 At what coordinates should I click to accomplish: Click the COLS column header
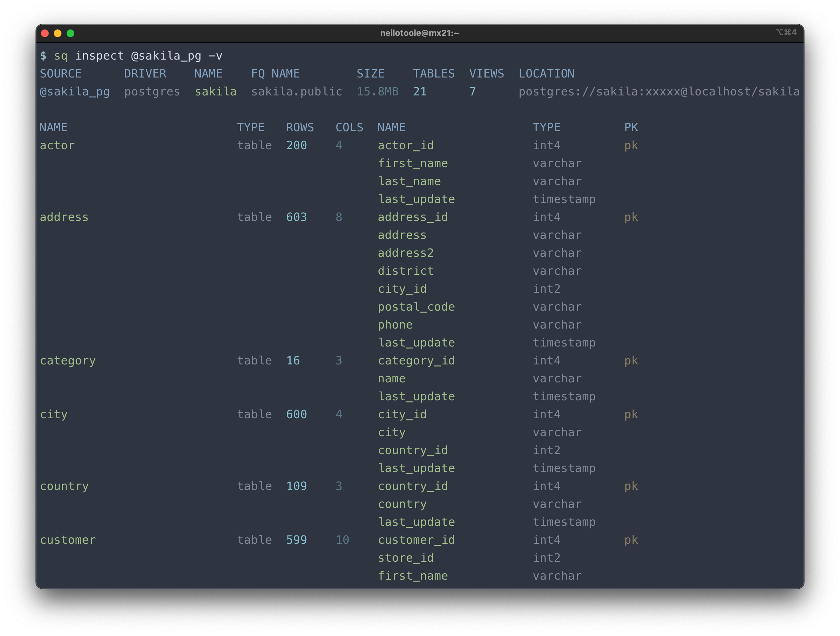[349, 127]
